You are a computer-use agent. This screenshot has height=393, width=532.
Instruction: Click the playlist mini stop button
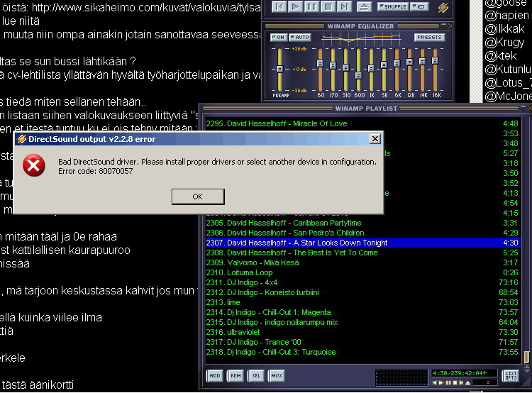pyautogui.click(x=455, y=383)
